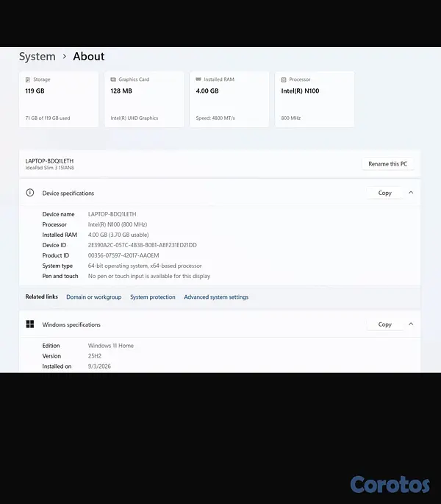Click the Device name label
This screenshot has width=441, height=504.
59,214
